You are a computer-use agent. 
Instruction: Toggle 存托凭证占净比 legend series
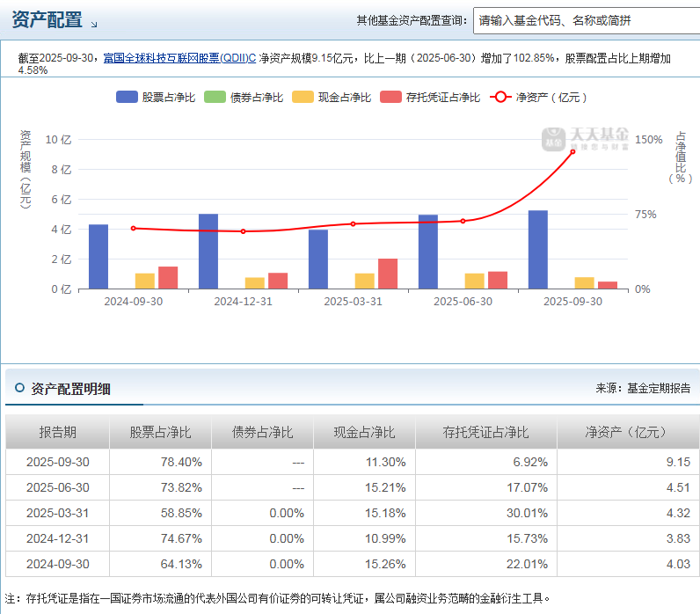[x=430, y=97]
